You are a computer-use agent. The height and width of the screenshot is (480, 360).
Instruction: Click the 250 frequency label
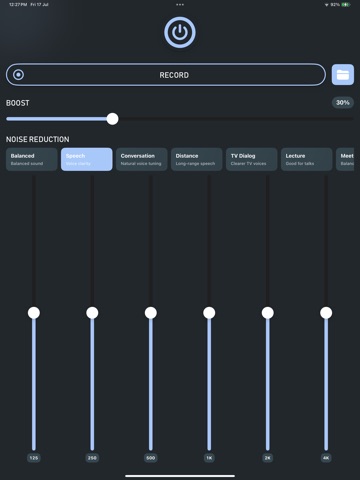(x=92, y=458)
